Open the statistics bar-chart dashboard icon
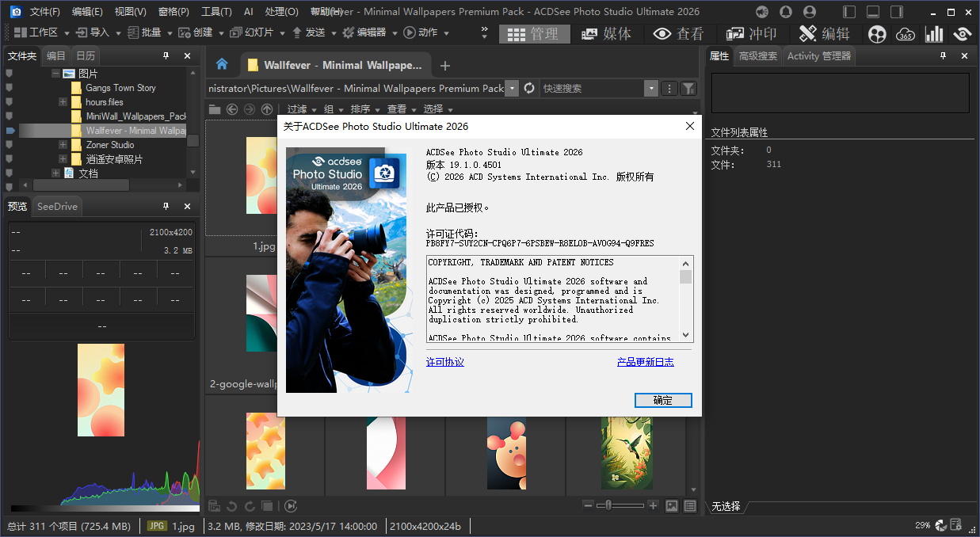The image size is (980, 537). coord(935,33)
